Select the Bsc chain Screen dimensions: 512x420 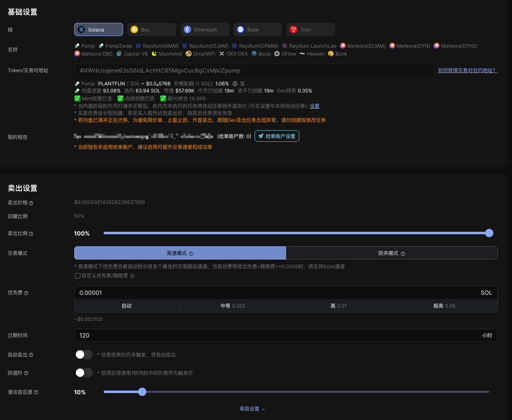click(152, 29)
